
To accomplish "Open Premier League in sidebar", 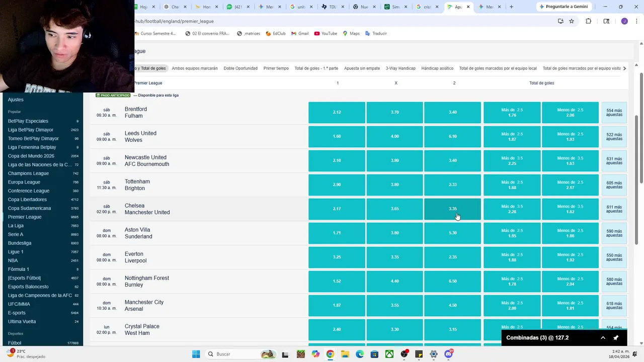I will tap(25, 217).
